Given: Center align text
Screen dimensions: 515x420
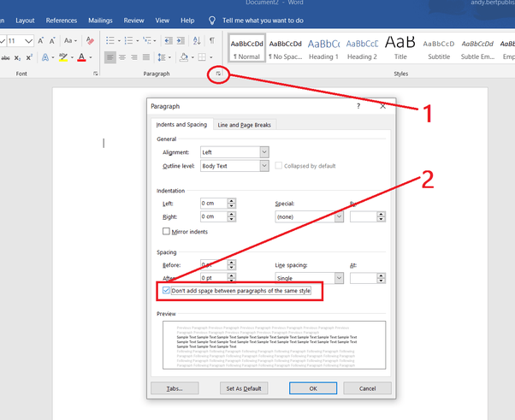Looking at the screenshot, I should [x=122, y=57].
